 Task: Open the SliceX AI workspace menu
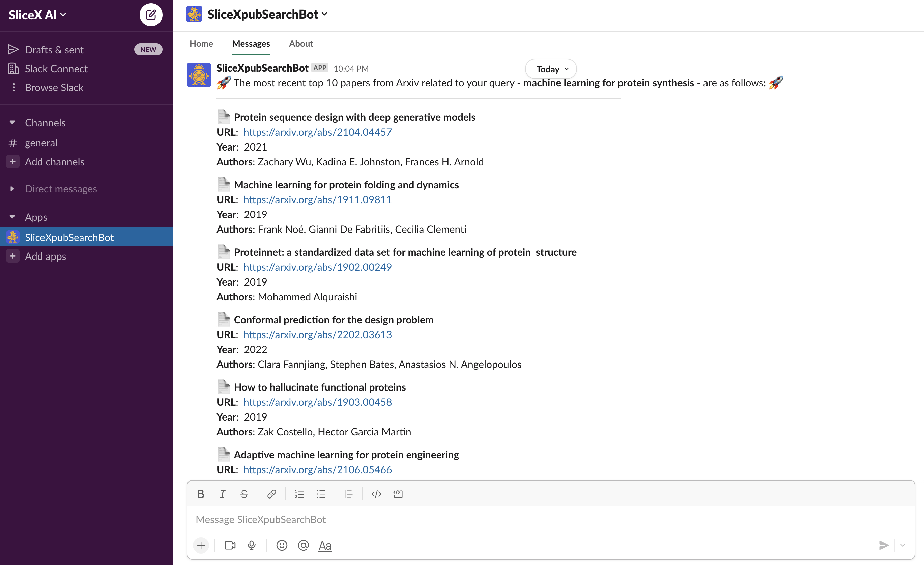[x=37, y=15]
